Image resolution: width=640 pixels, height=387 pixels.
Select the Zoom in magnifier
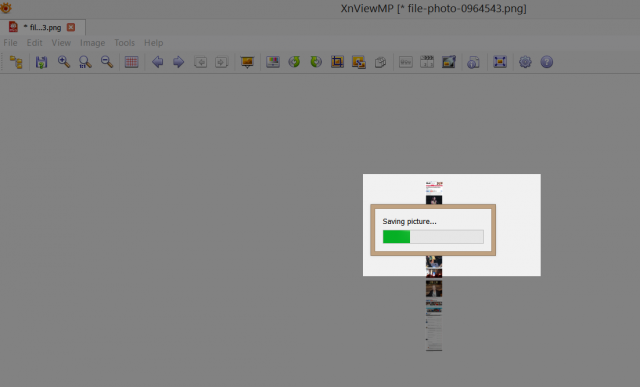[x=64, y=62]
